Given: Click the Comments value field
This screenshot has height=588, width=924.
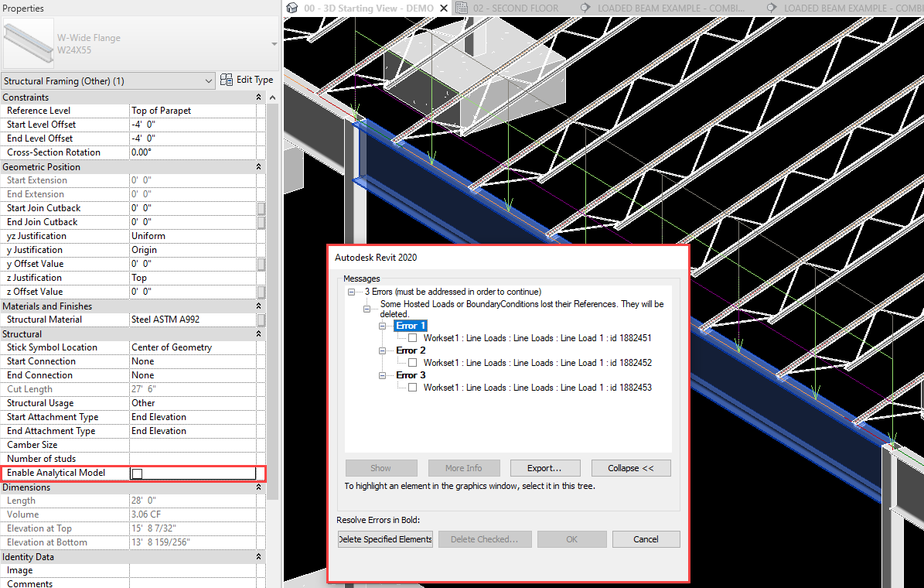Looking at the screenshot, I should pyautogui.click(x=193, y=584).
